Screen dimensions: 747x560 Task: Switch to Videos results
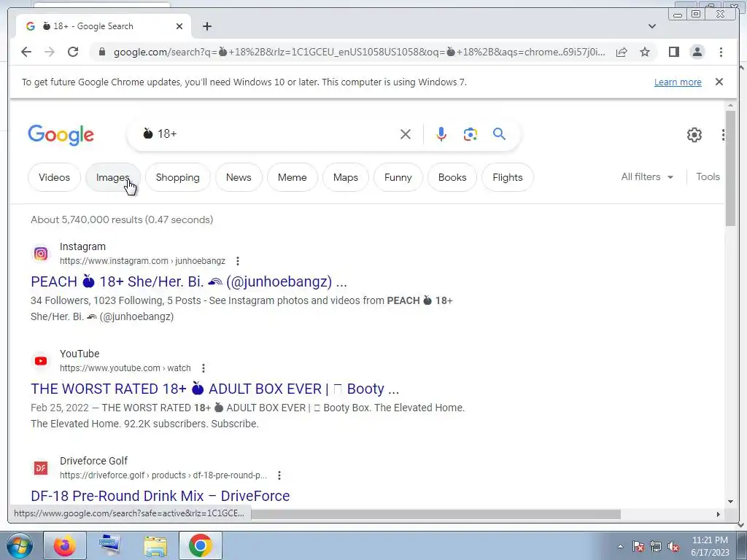point(54,177)
